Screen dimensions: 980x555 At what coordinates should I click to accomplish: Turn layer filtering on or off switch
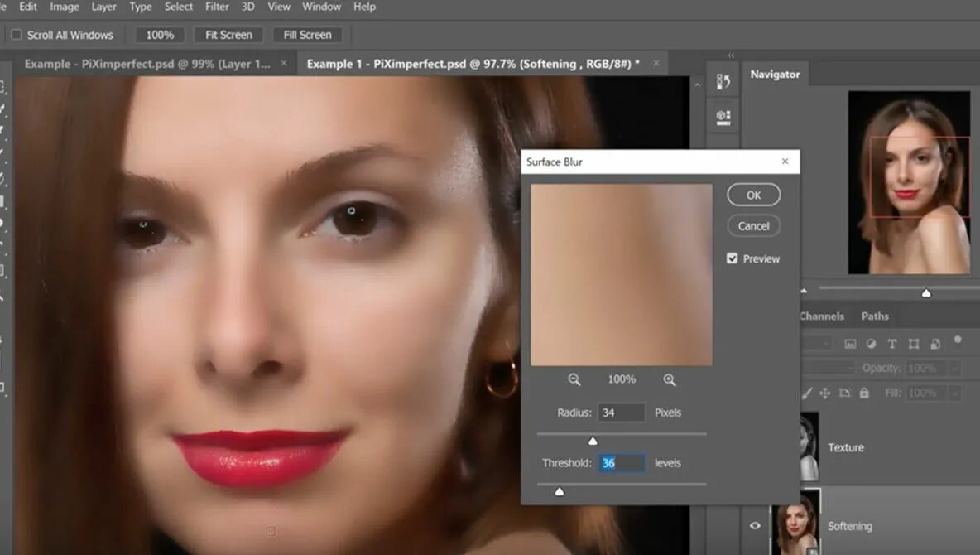(958, 340)
